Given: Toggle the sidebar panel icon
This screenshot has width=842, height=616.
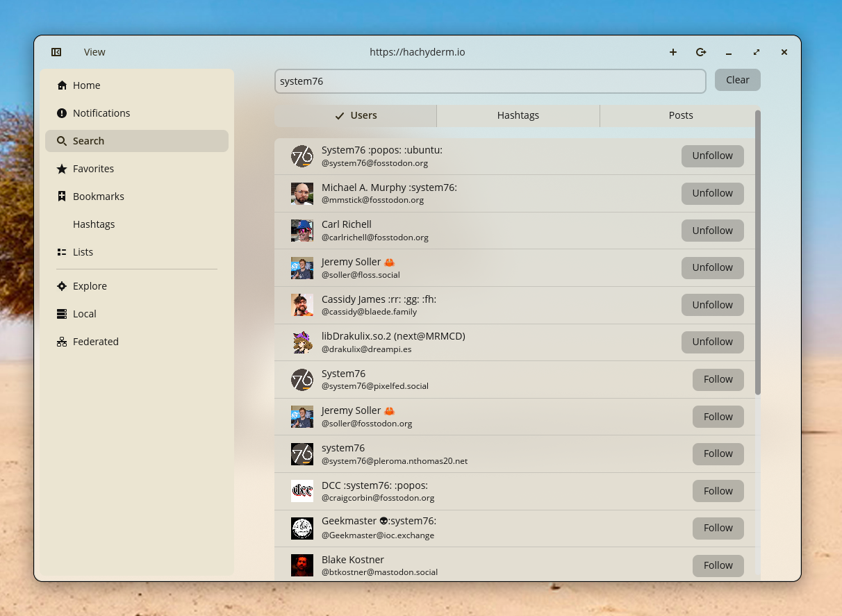Looking at the screenshot, I should [x=56, y=52].
